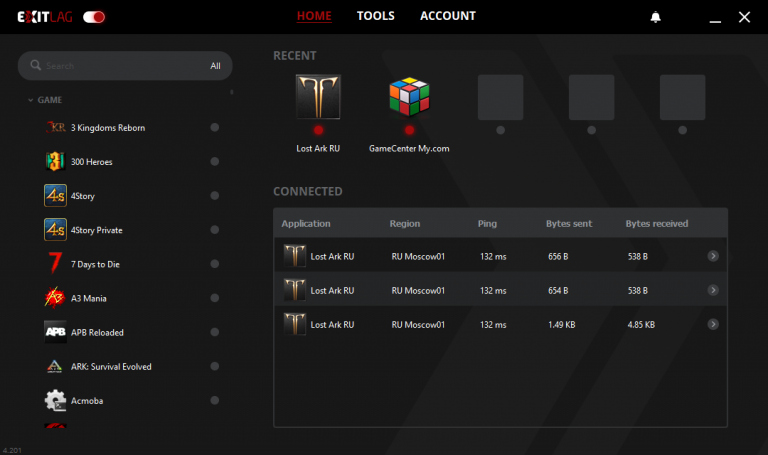Enable 3 Kingdoms Reborn status toggle
The width and height of the screenshot is (768, 455).
[215, 127]
